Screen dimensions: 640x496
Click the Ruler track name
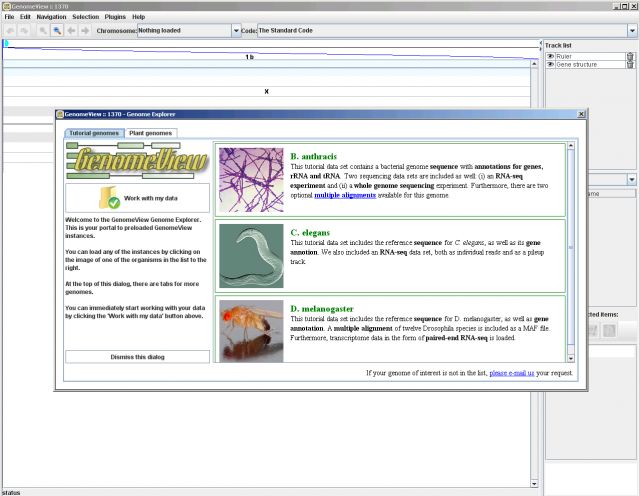point(564,56)
